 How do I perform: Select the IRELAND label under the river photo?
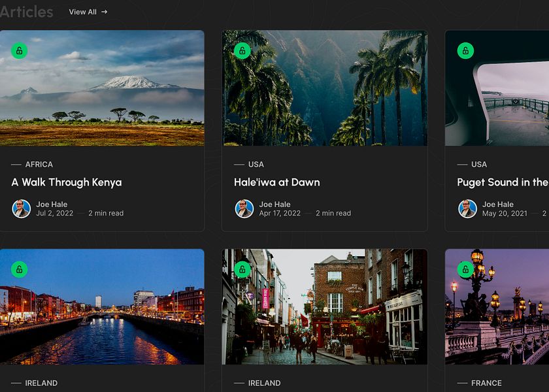pyautogui.click(x=41, y=384)
